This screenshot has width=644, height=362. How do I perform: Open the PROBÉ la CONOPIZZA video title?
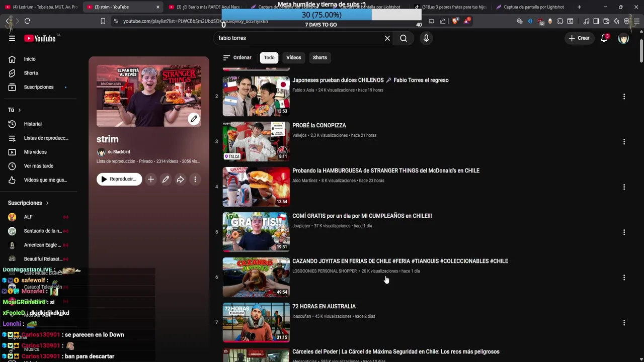(319, 125)
